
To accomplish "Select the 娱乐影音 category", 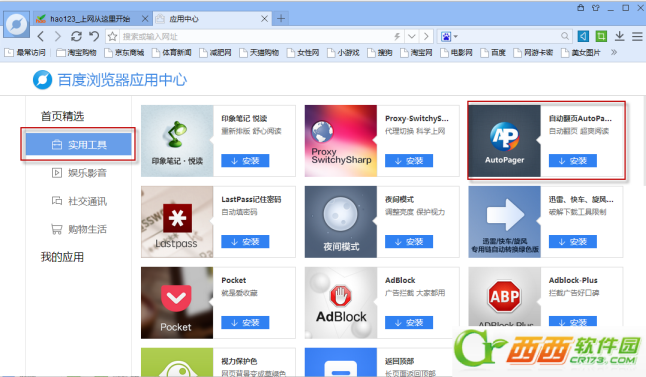I will 79,173.
